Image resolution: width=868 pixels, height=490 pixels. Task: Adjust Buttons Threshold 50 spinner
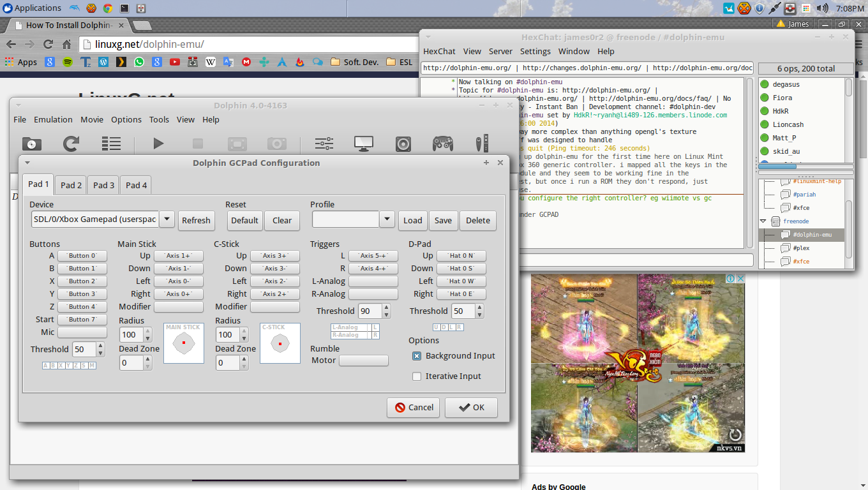point(89,349)
